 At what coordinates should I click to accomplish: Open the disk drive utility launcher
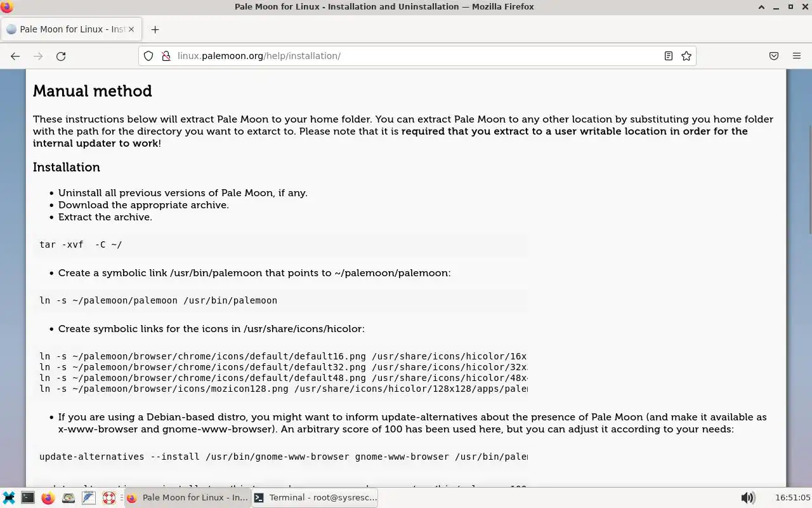click(x=69, y=498)
